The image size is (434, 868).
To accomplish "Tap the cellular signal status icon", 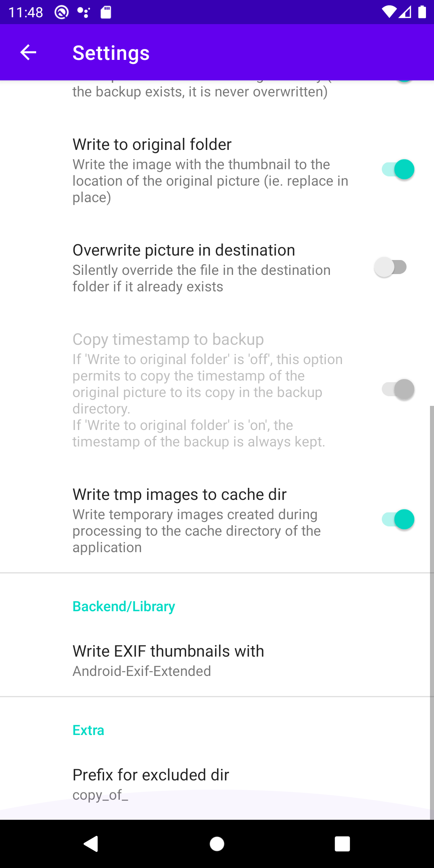I will pos(405,12).
